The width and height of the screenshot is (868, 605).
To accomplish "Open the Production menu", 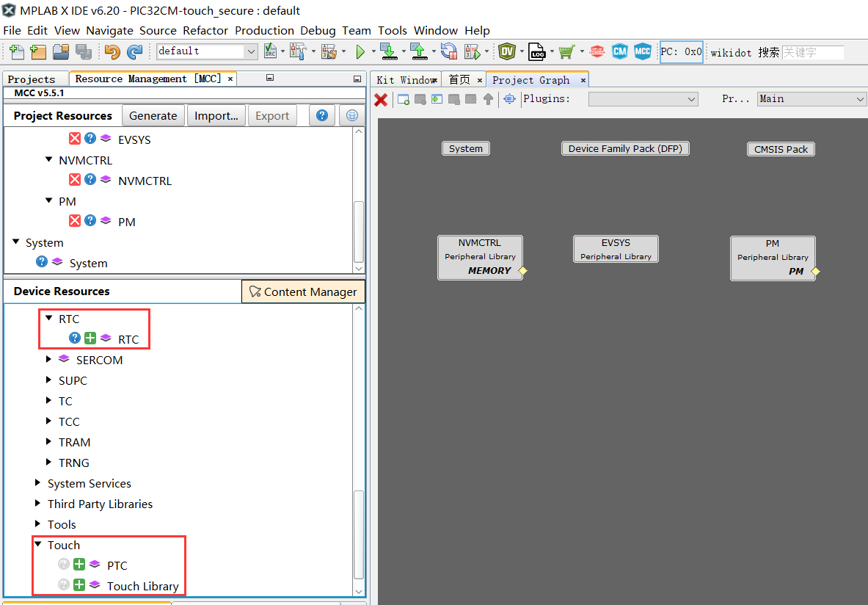I will coord(264,31).
